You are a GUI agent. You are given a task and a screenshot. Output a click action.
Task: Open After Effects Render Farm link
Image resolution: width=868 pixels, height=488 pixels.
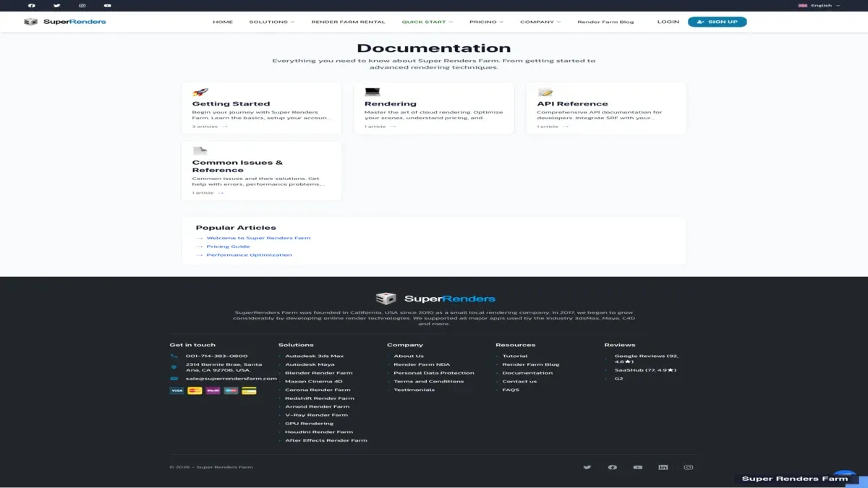tap(326, 440)
